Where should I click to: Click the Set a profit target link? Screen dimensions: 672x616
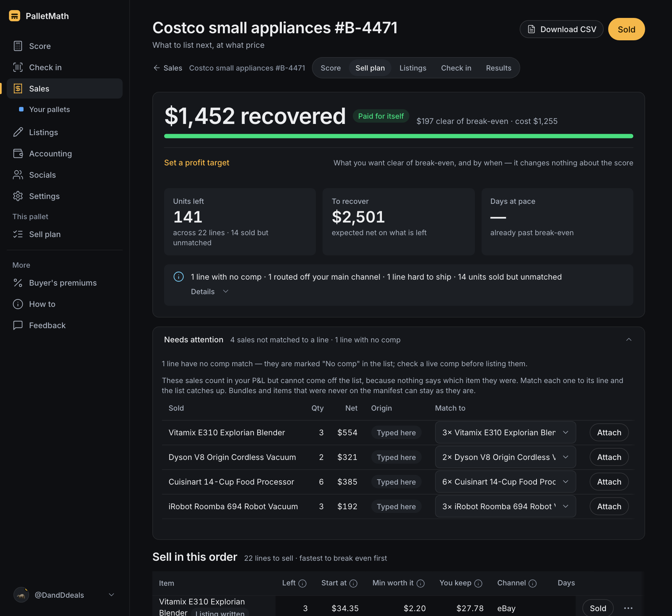point(197,162)
